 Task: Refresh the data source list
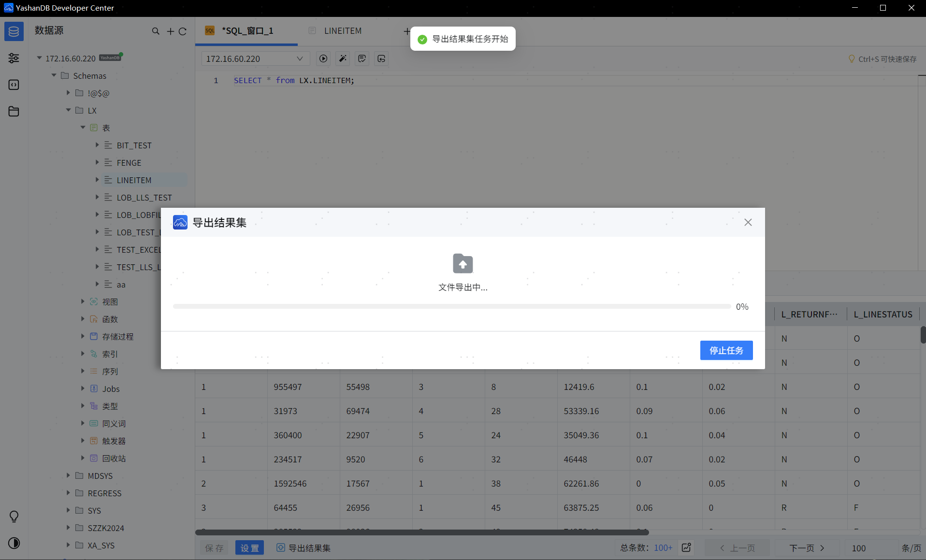[183, 31]
